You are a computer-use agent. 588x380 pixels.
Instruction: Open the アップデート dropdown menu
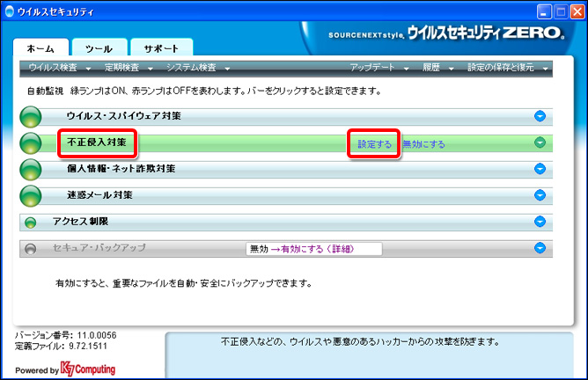pyautogui.click(x=379, y=68)
